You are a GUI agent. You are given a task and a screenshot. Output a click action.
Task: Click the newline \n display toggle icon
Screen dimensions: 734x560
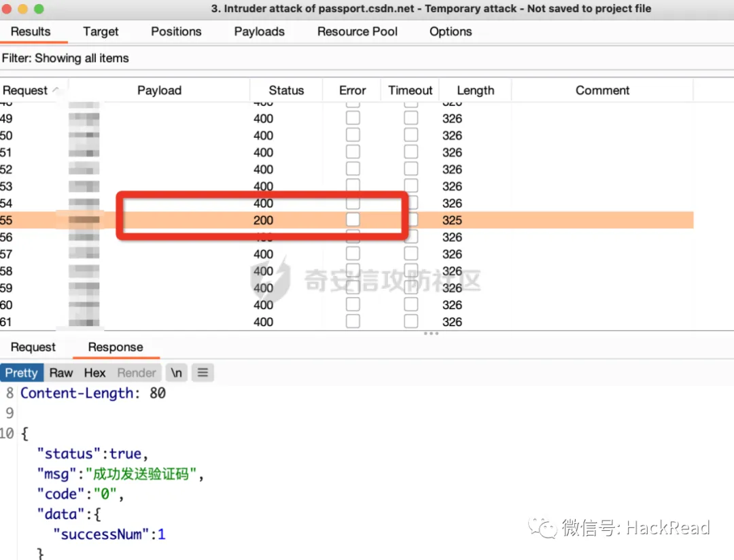(176, 372)
